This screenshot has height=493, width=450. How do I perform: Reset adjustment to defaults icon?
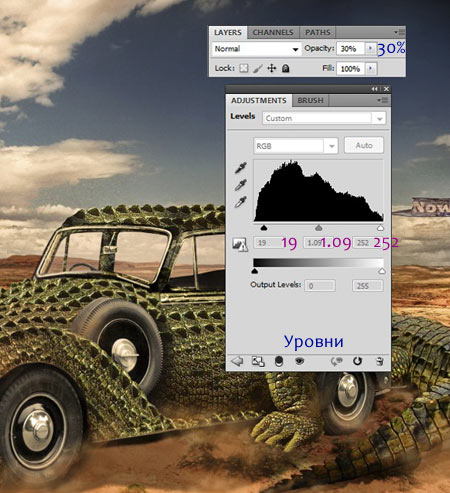coord(357,361)
